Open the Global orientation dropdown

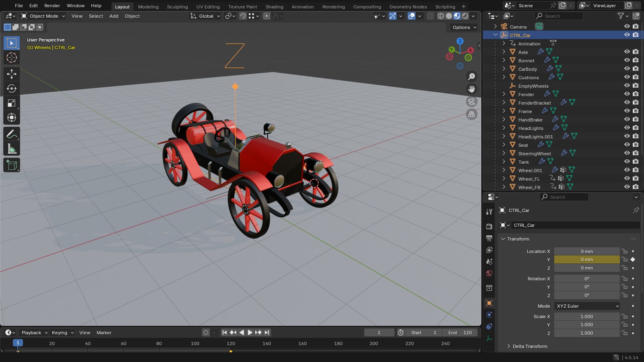[205, 16]
